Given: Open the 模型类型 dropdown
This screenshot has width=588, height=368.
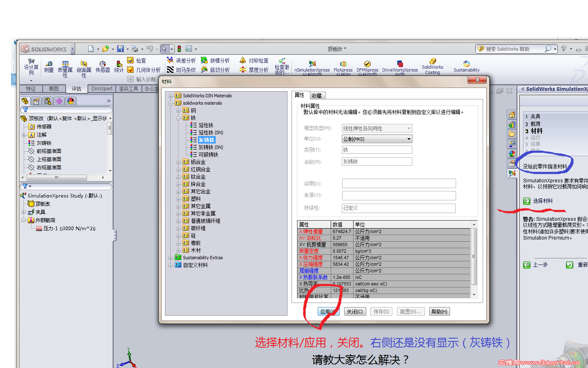Looking at the screenshot, I should point(377,128).
